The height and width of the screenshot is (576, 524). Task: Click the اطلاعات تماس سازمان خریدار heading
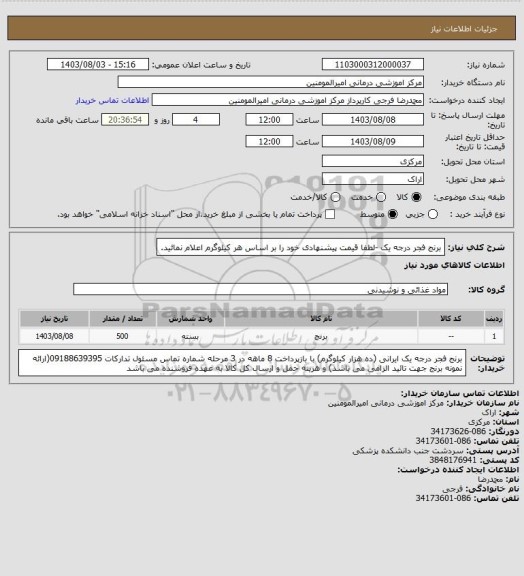(x=460, y=393)
